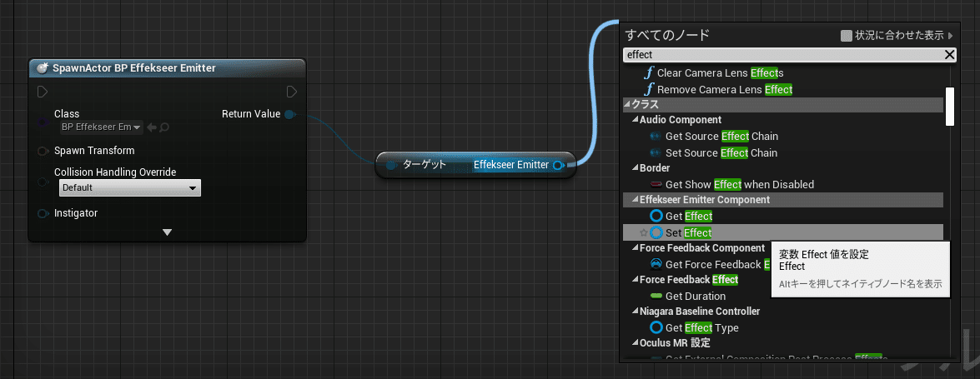980x379 pixels.
Task: Click the browse-to-asset magnifier icon
Action: point(164,127)
